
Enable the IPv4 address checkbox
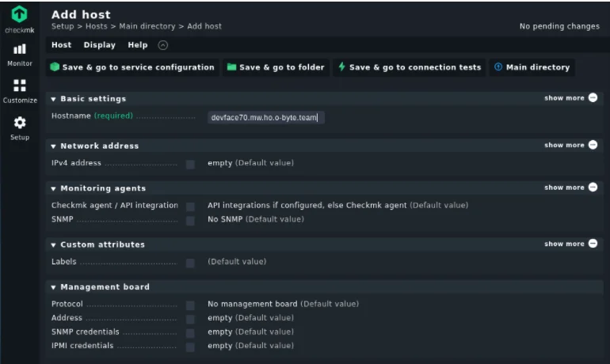pyautogui.click(x=190, y=164)
